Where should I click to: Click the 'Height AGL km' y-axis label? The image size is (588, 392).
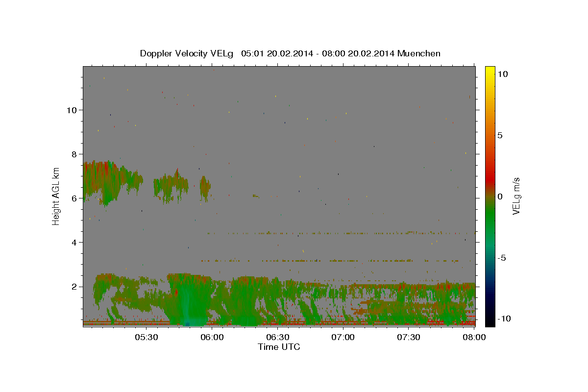pyautogui.click(x=56, y=196)
